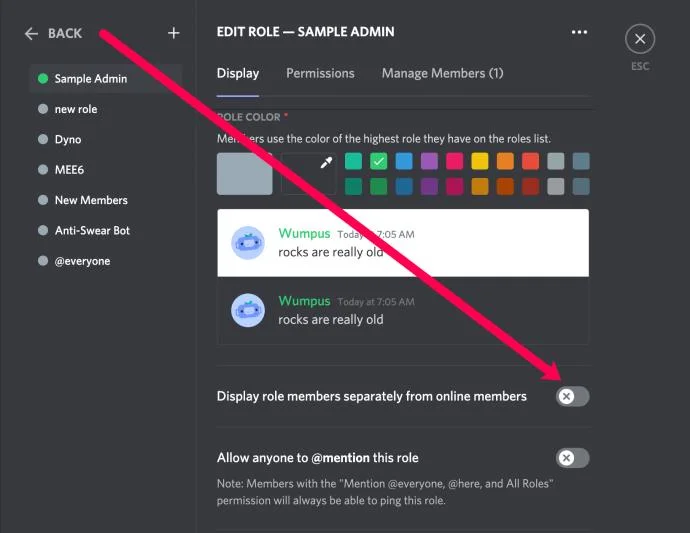Pick the light purple swatch in top row
This screenshot has width=690, height=533.
429,161
